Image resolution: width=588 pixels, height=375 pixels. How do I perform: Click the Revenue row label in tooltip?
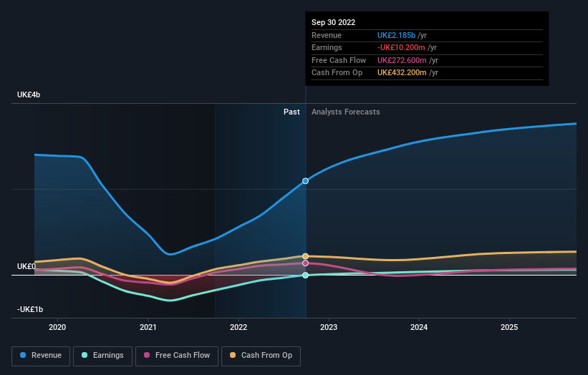327,35
